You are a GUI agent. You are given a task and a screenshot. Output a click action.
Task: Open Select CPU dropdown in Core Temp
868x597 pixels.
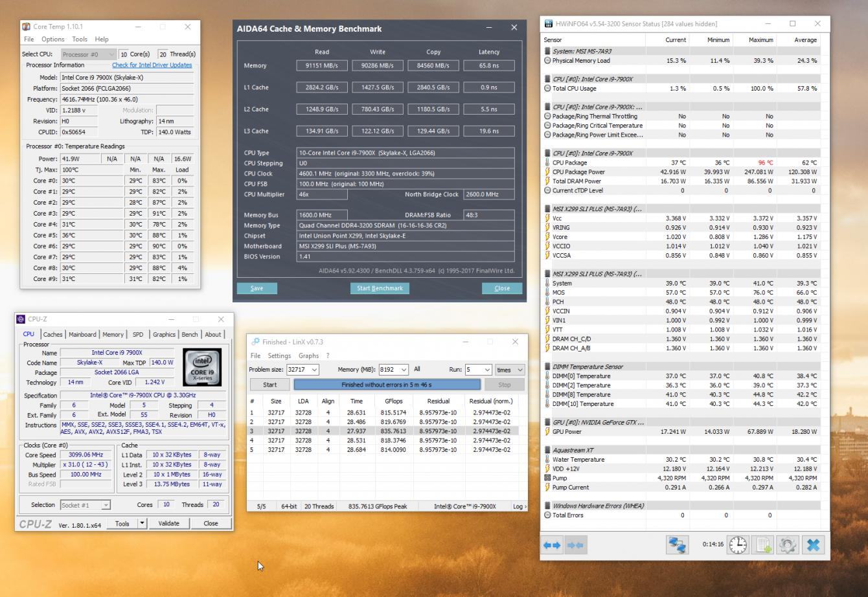pyautogui.click(x=89, y=54)
